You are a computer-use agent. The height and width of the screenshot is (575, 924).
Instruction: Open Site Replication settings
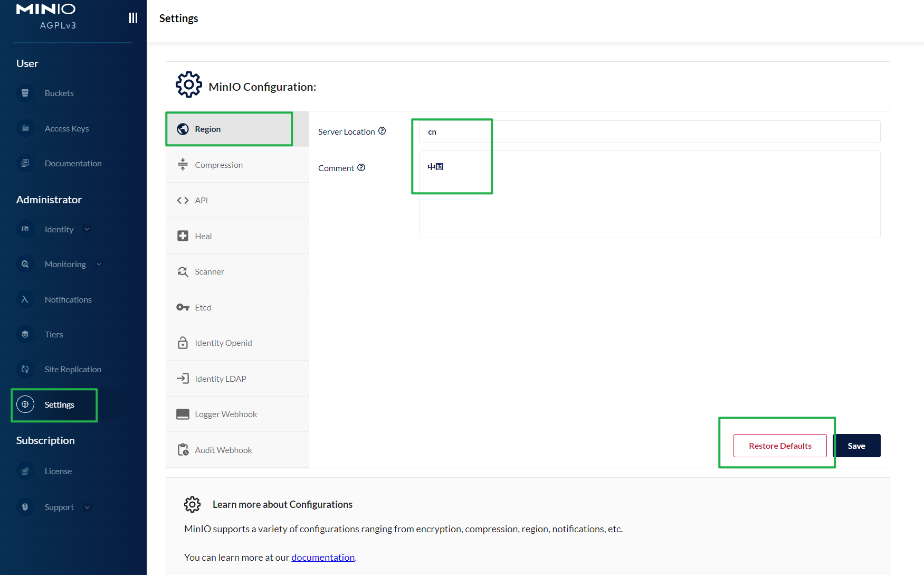[73, 369]
